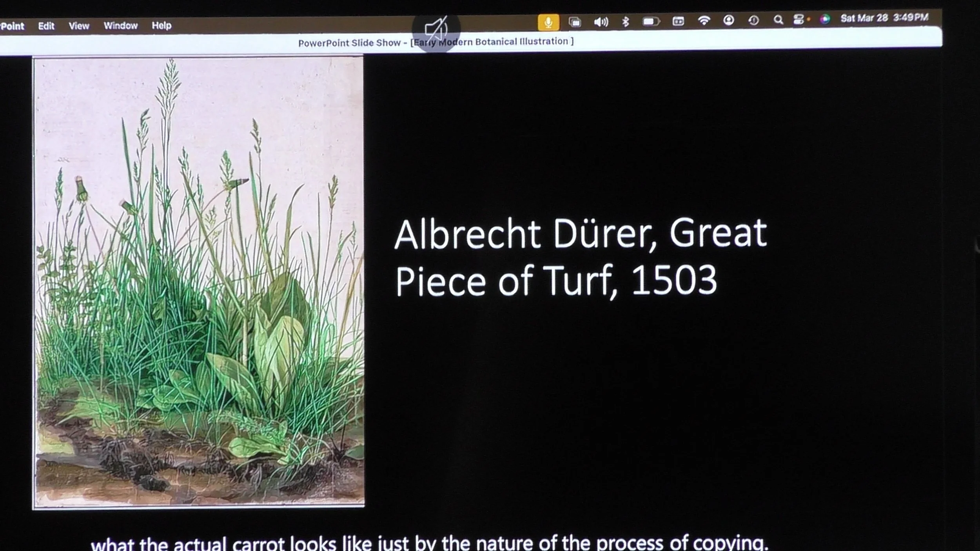Click the Time Machine clock icon
The width and height of the screenshot is (980, 551).
coord(753,20)
